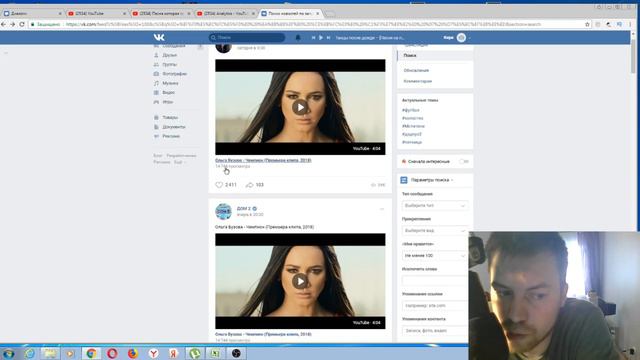The height and width of the screenshot is (360, 640).
Task: Click the profile avatar in header
Action: 461,38
